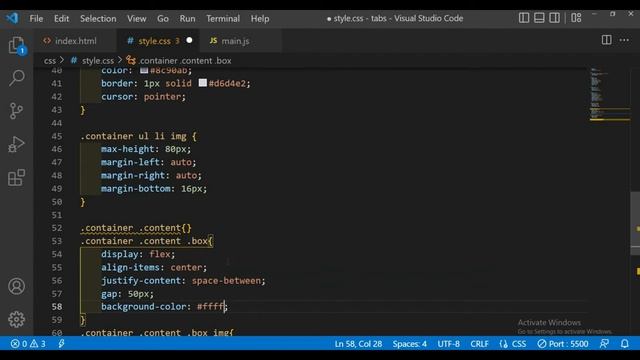Click line number 45 in gutter
Image resolution: width=640 pixels, height=360 pixels.
pos(57,136)
